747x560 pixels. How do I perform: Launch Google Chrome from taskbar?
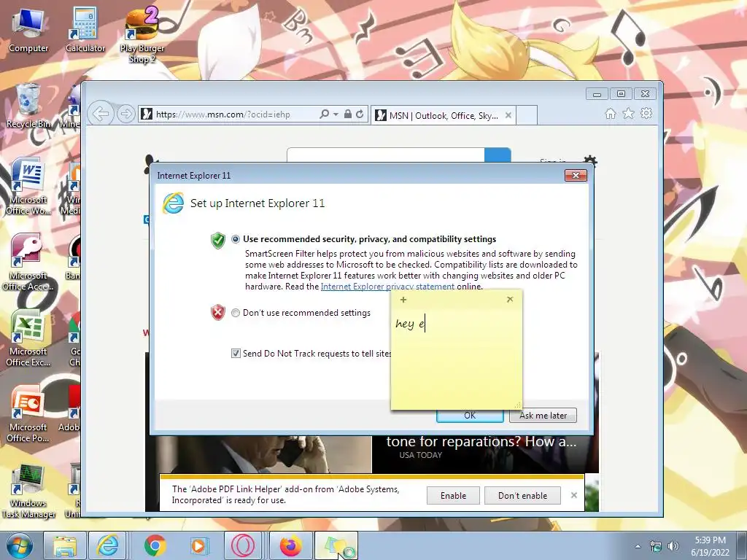pos(155,545)
